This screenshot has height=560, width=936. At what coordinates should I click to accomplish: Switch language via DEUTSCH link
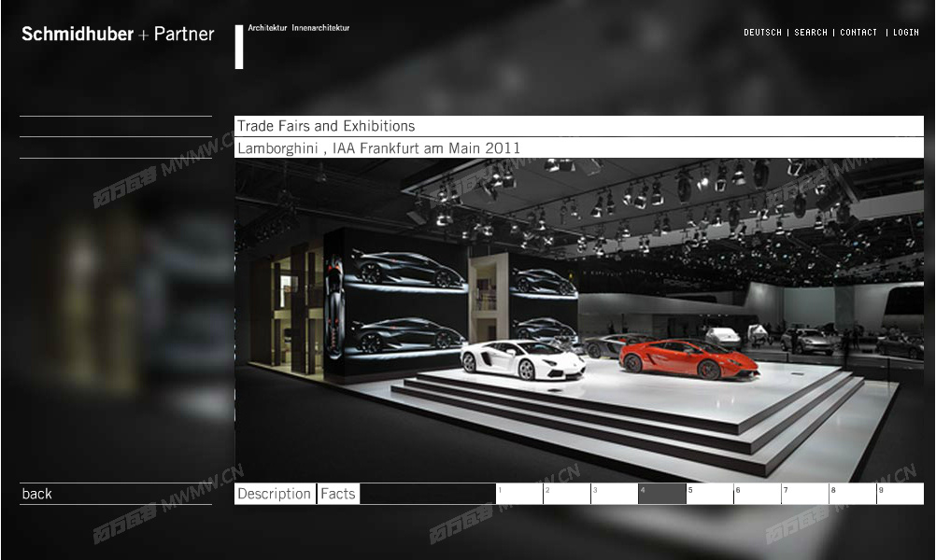tap(762, 33)
